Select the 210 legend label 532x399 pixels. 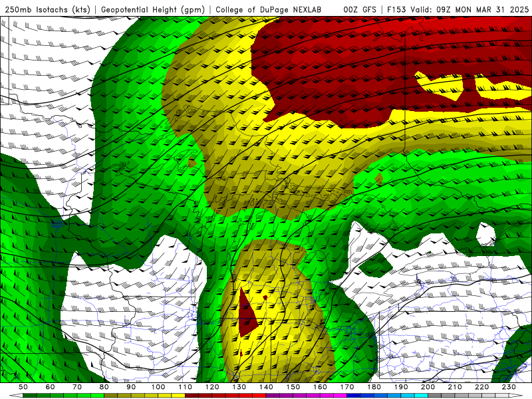coord(455,387)
